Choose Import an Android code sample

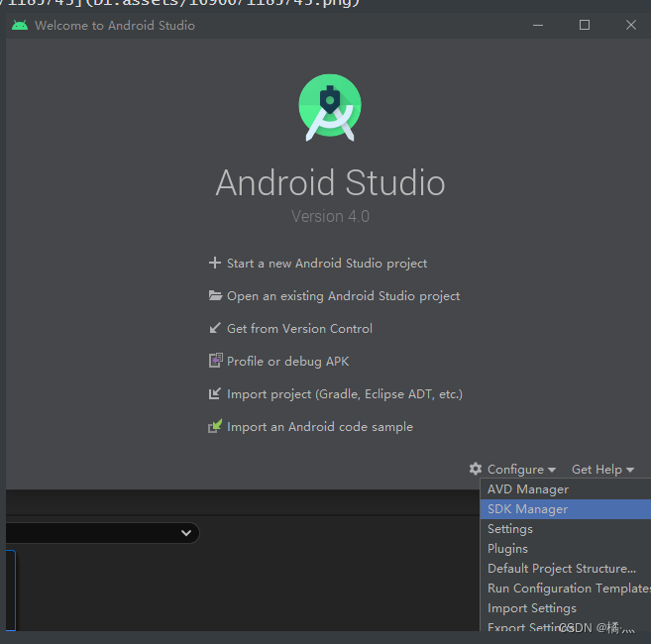pyautogui.click(x=320, y=427)
